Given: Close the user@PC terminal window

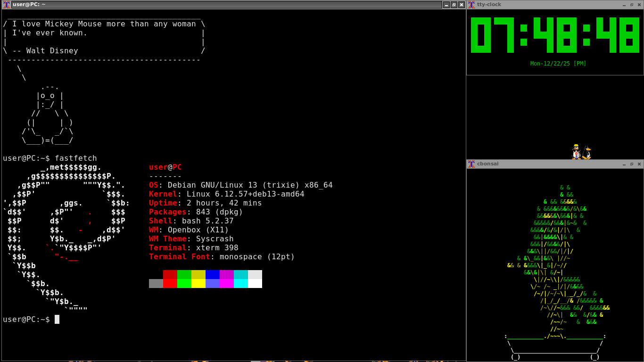Looking at the screenshot, I should coord(461,5).
